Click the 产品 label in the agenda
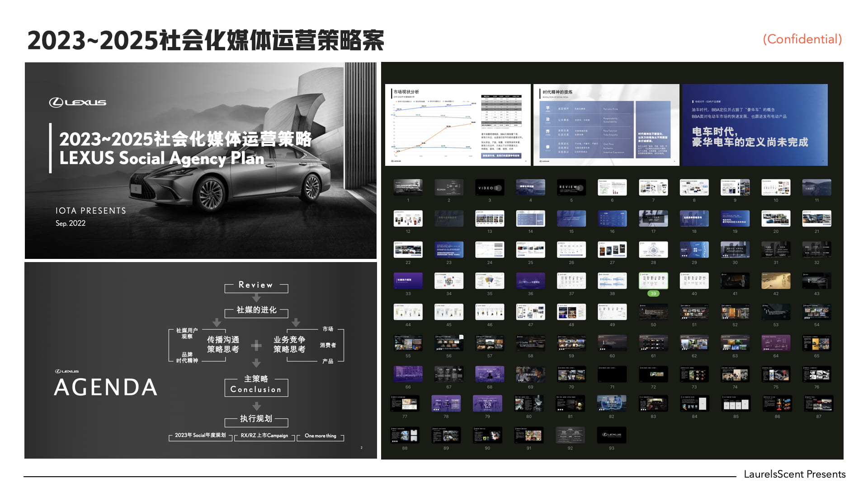This screenshot has height=488, width=868. point(328,361)
